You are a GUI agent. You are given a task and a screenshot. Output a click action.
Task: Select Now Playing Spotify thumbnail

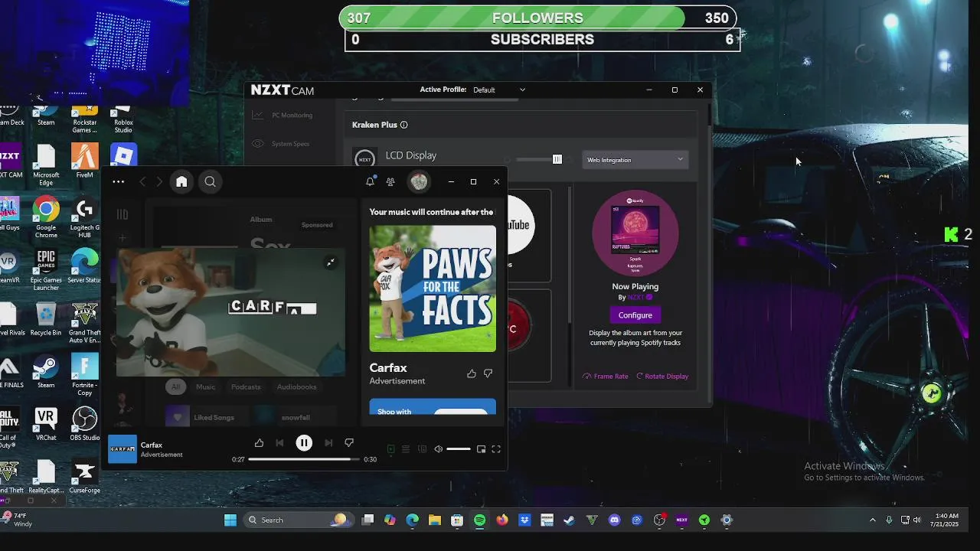click(x=635, y=233)
